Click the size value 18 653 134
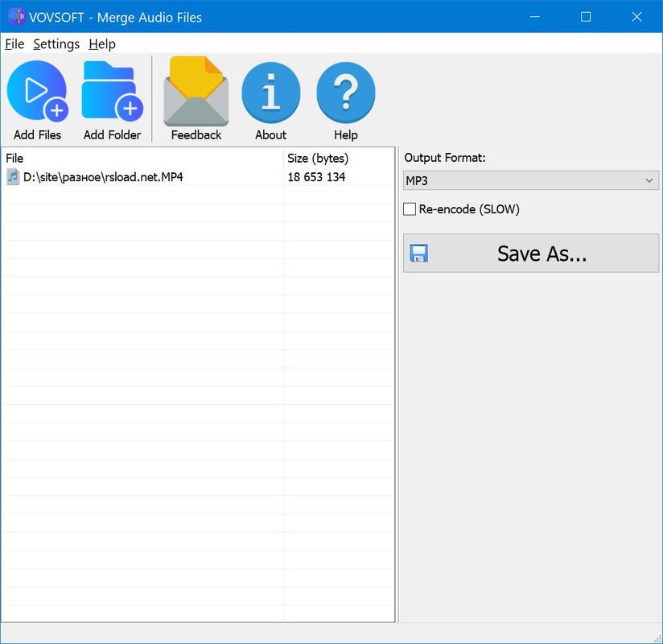Image resolution: width=663 pixels, height=644 pixels. coord(316,177)
